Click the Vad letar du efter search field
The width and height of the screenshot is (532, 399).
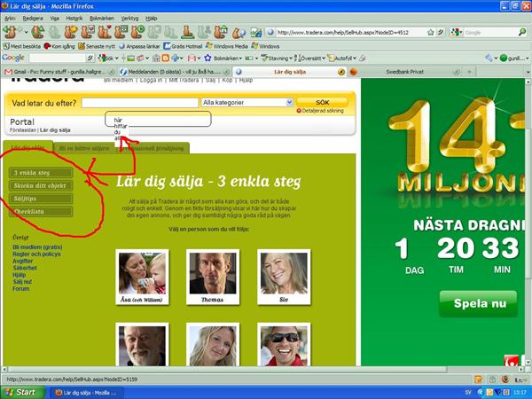tap(140, 103)
